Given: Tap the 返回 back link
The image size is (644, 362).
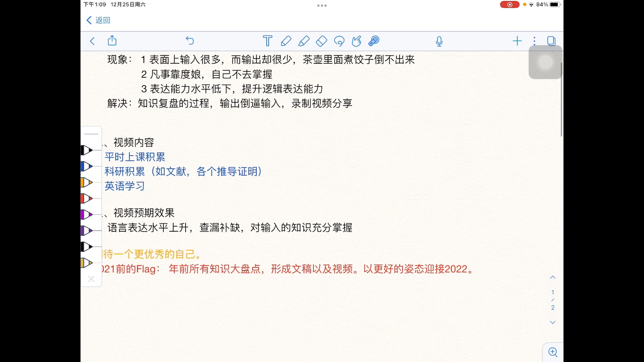Looking at the screenshot, I should pos(98,20).
